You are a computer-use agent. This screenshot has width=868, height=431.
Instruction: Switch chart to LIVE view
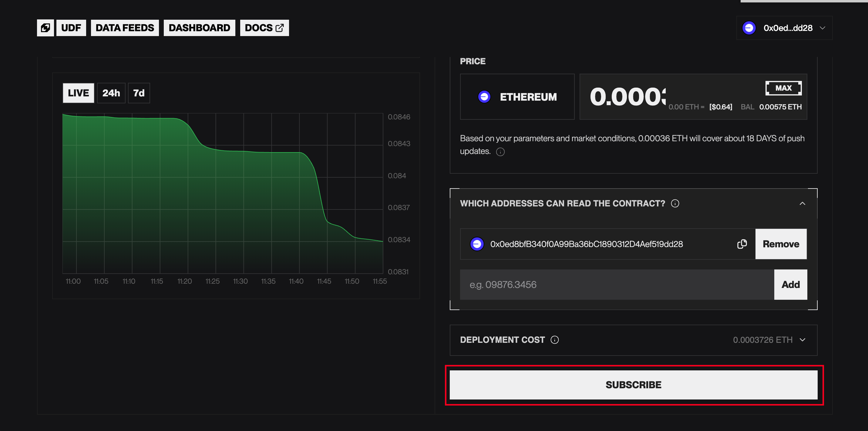pos(78,93)
